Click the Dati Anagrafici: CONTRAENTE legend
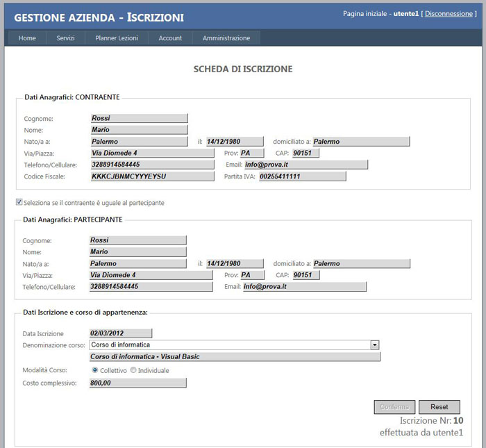The width and height of the screenshot is (486, 448). coord(72,97)
